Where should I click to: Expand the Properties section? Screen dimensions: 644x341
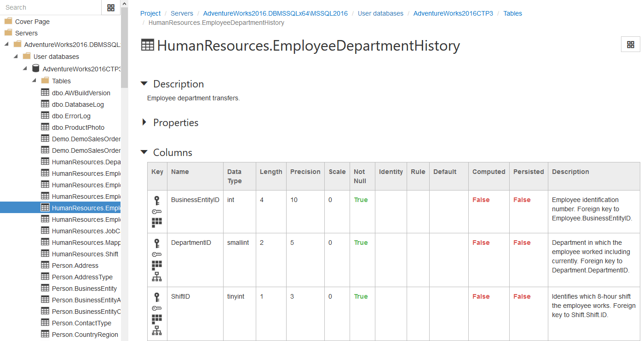(x=144, y=122)
